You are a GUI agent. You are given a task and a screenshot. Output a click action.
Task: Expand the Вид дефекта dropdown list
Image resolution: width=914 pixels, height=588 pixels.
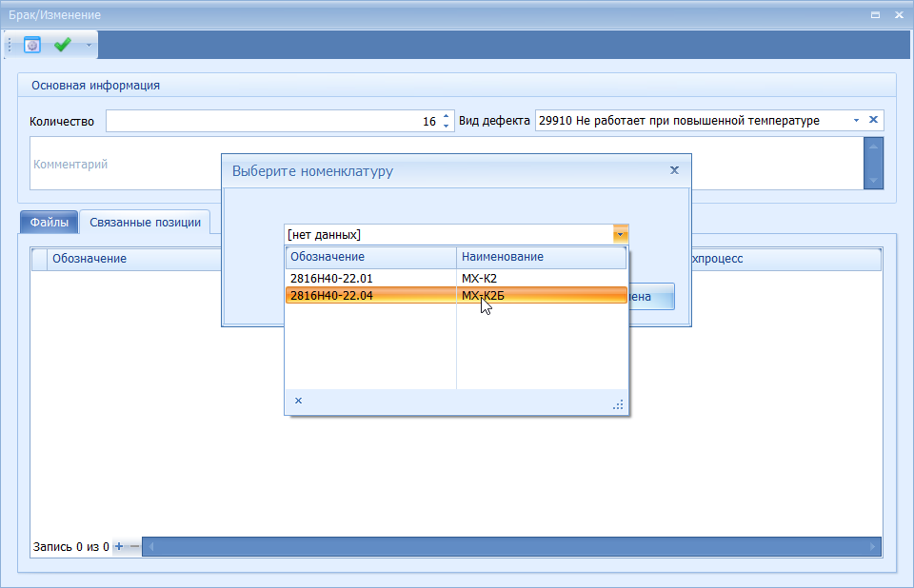(x=855, y=121)
